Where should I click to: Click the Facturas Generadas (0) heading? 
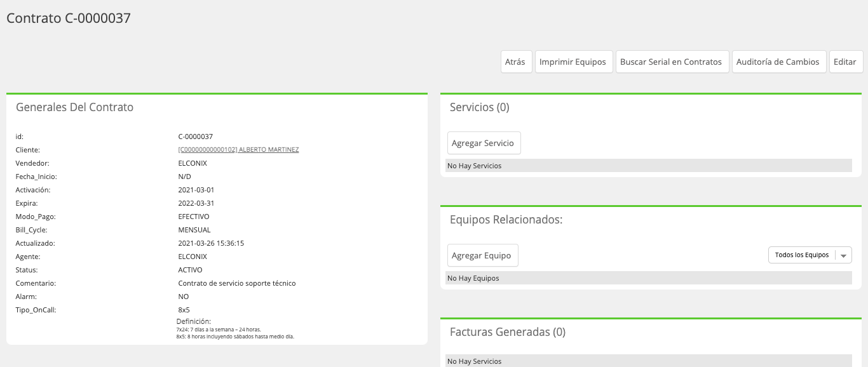(x=508, y=332)
